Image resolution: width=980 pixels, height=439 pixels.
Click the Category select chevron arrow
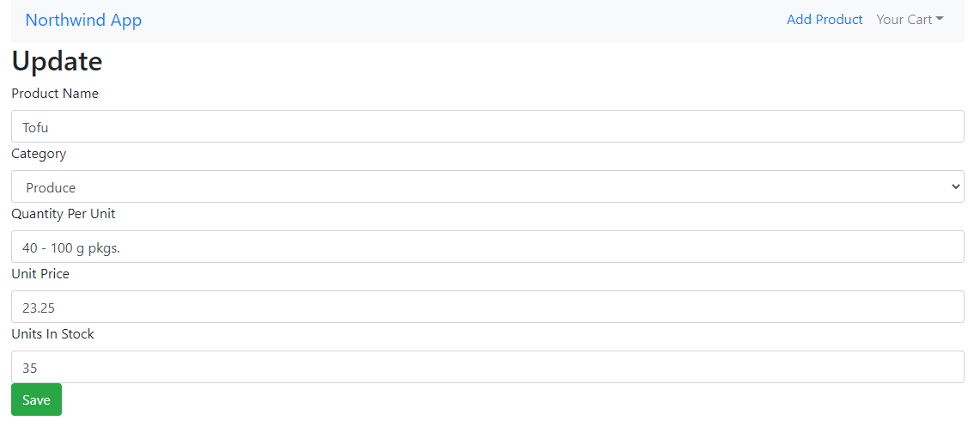pyautogui.click(x=955, y=186)
